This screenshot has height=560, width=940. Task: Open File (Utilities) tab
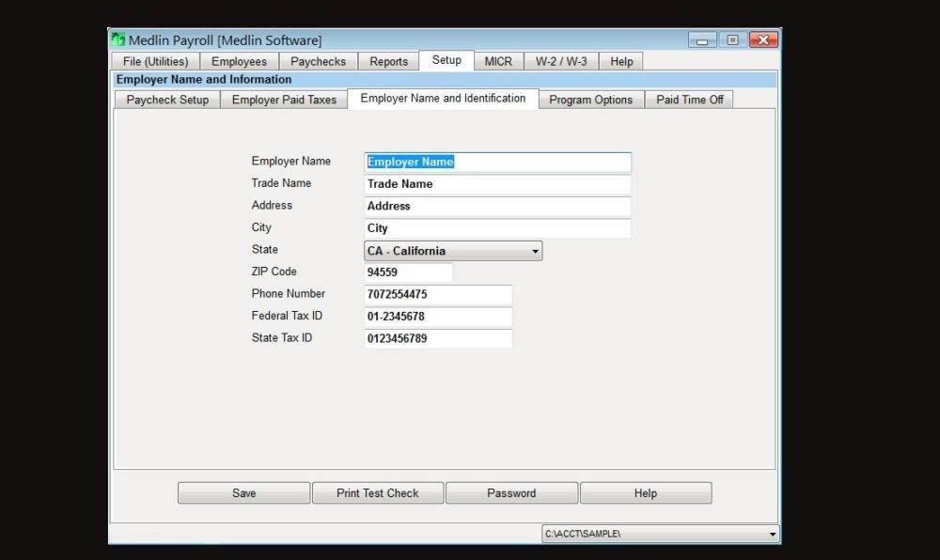155,62
